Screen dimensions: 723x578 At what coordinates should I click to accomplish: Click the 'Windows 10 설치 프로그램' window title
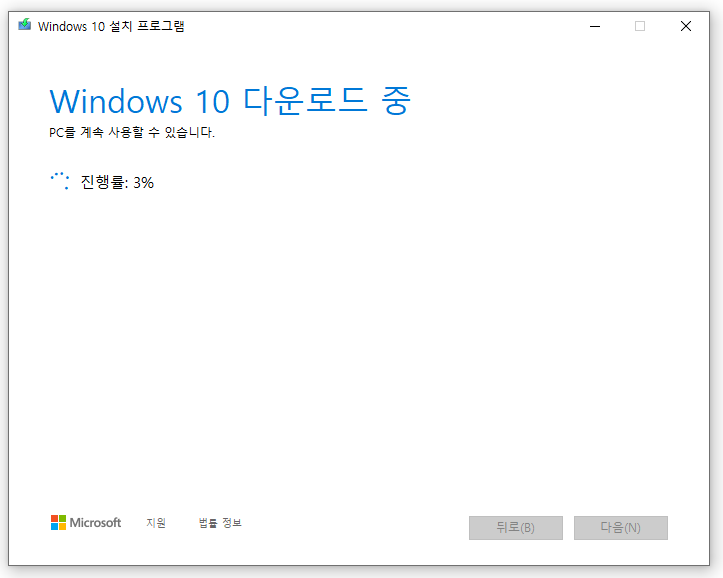pos(111,26)
